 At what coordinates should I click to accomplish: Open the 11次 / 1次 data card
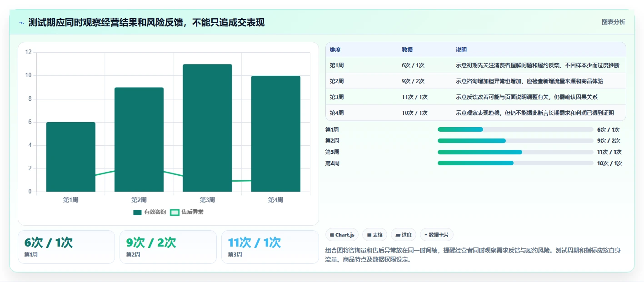click(270, 247)
